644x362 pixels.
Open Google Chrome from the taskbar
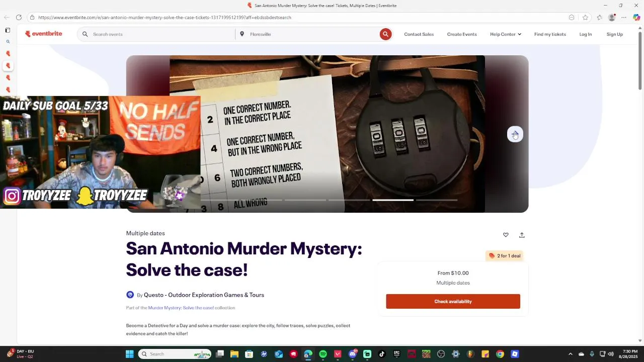point(500,354)
